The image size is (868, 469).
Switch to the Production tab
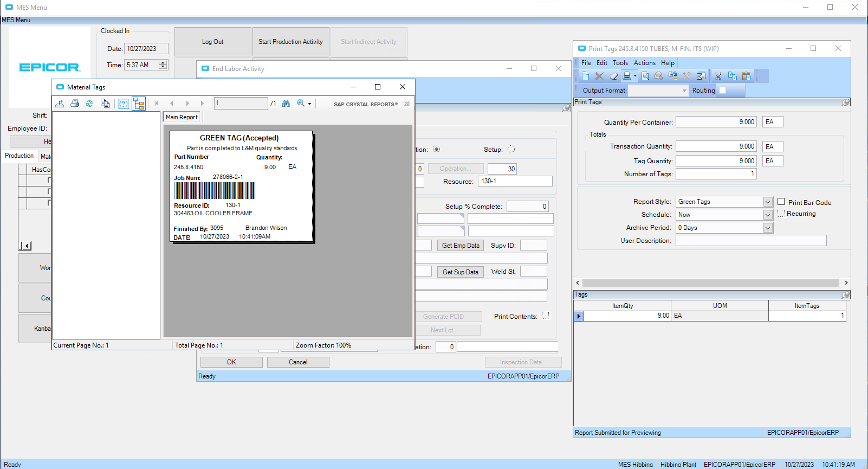[x=20, y=156]
